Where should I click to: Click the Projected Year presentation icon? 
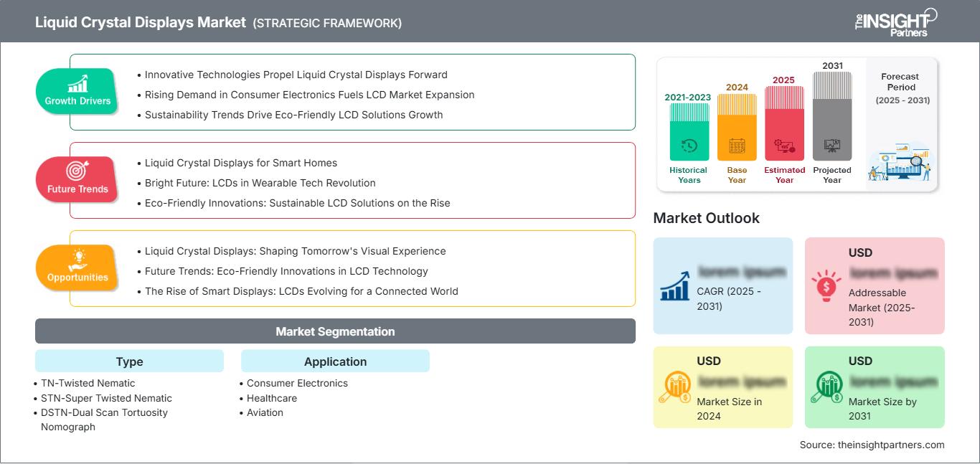pyautogui.click(x=832, y=146)
